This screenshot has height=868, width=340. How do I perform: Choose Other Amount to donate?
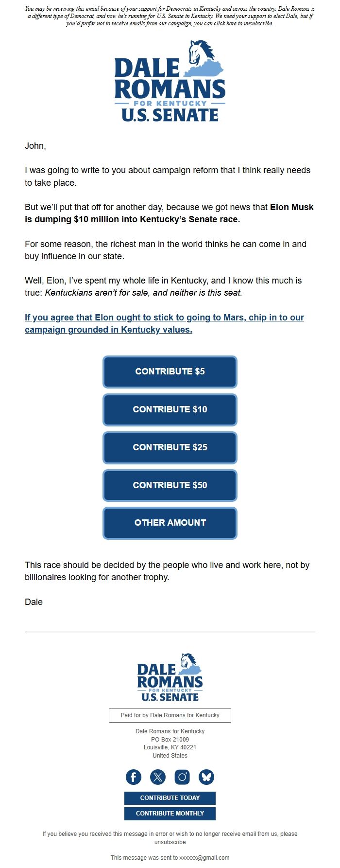point(170,523)
